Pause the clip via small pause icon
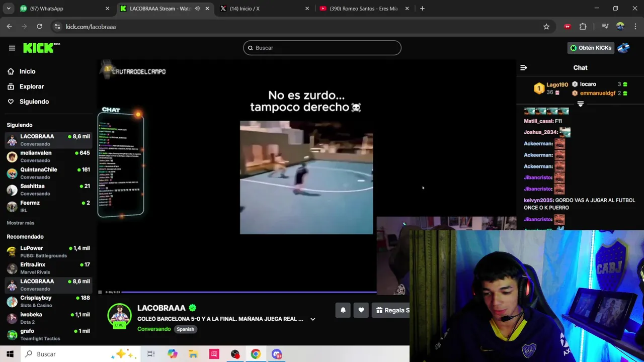The image size is (644, 362). pos(100,292)
